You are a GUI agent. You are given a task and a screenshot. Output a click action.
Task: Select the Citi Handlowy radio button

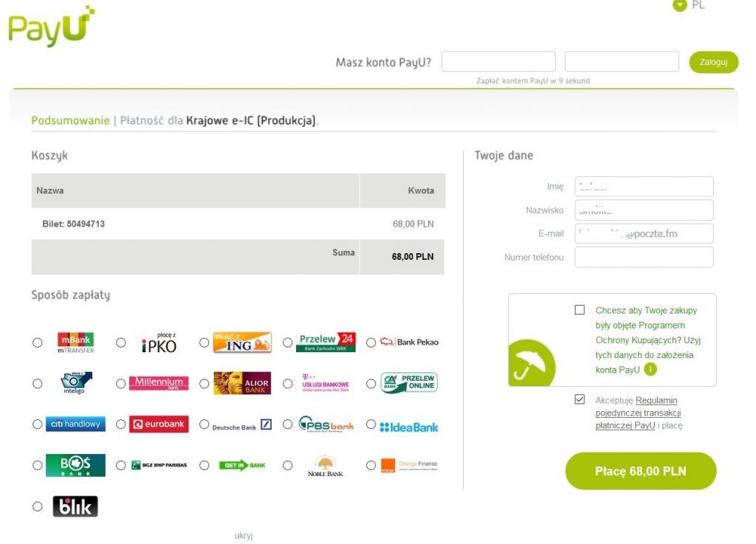[37, 424]
